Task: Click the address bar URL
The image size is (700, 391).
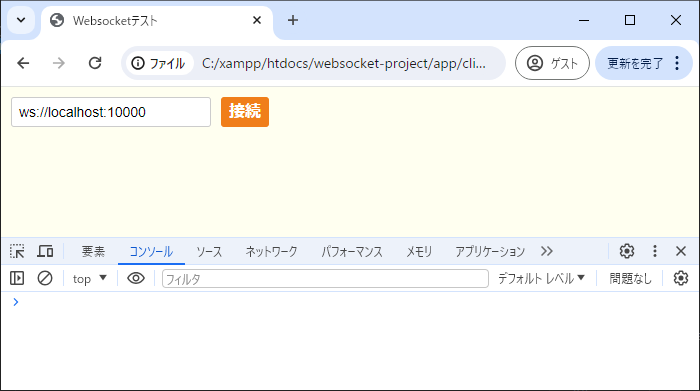Action: pos(344,63)
